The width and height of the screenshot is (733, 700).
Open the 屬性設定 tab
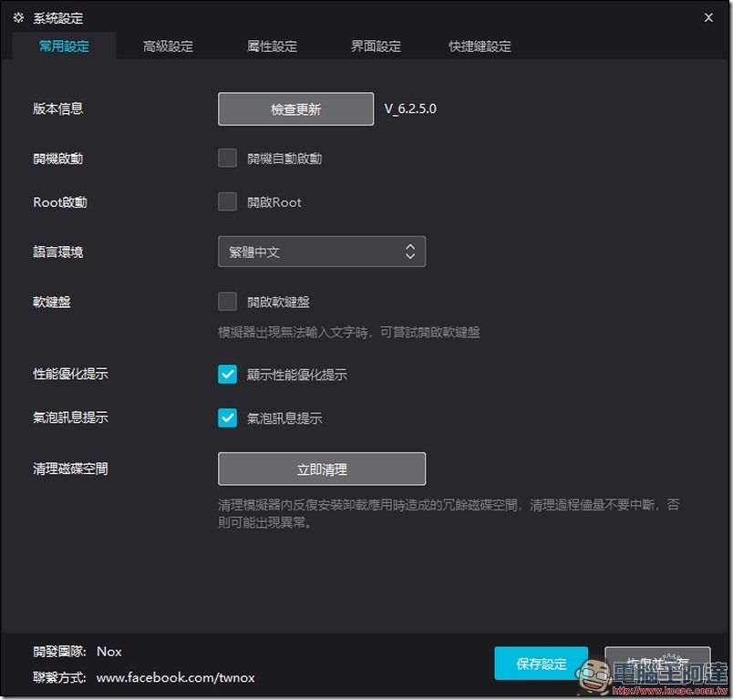(x=272, y=46)
